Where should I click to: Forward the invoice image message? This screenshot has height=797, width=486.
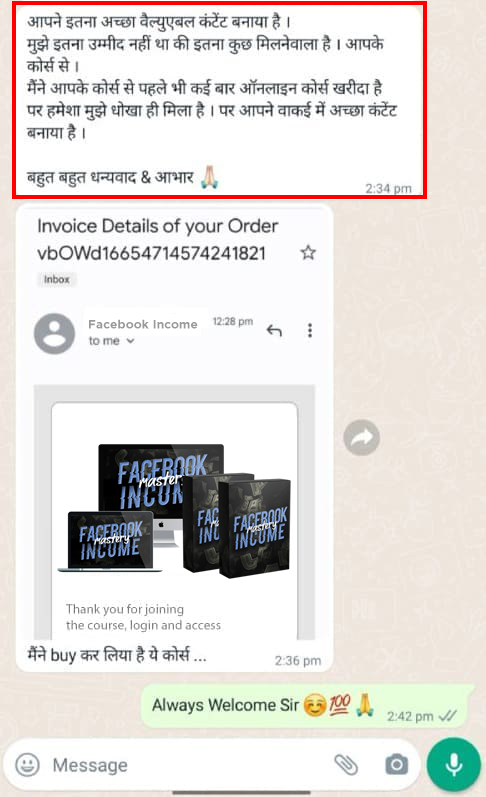click(x=361, y=437)
